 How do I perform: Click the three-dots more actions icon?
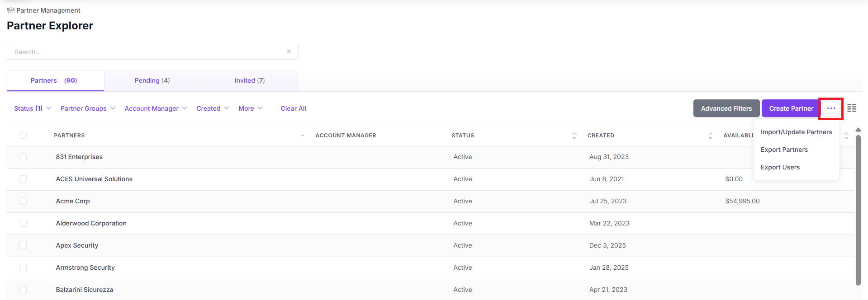831,108
